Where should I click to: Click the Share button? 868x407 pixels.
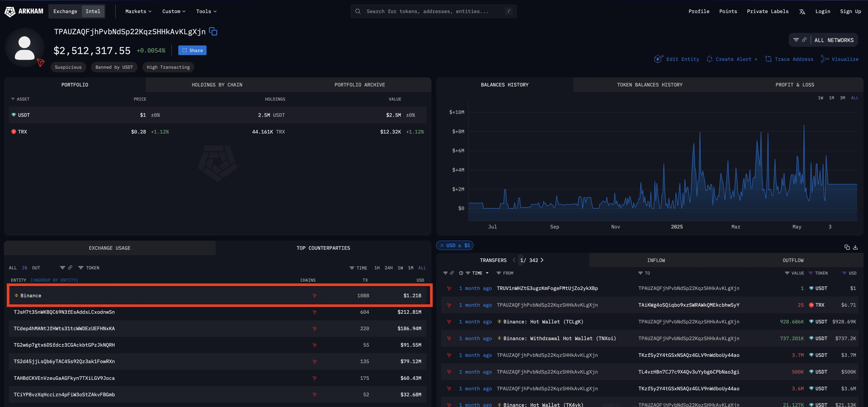[x=192, y=50]
